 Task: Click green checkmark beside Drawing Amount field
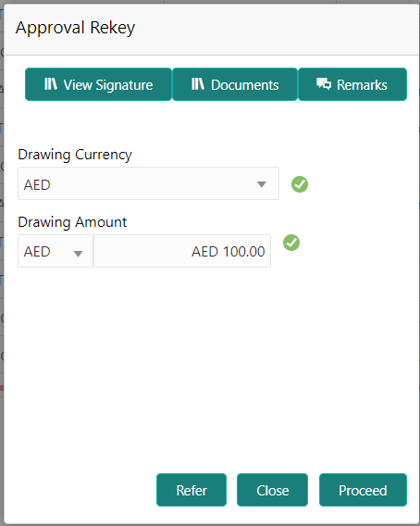[x=291, y=243]
